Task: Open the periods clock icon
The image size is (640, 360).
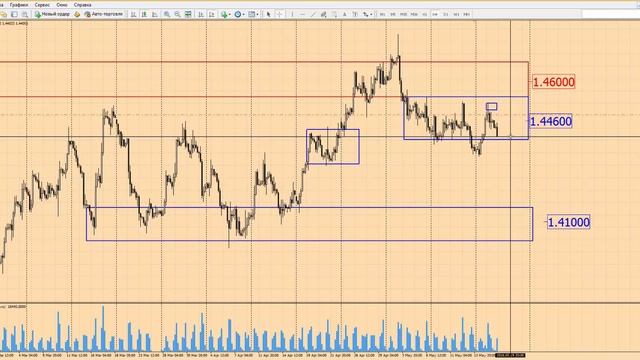Action: tap(238, 14)
